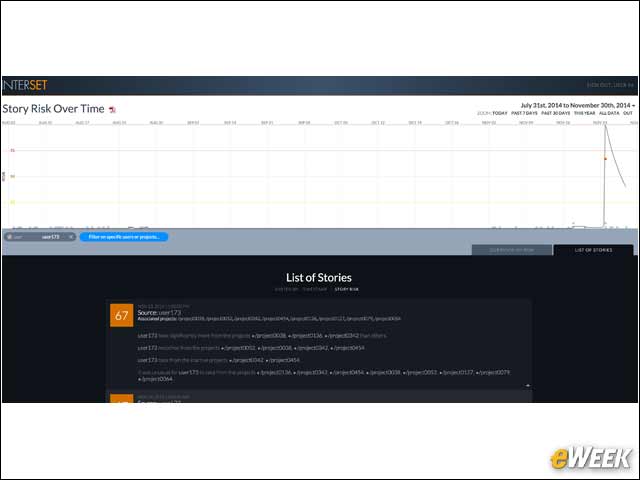640x480 pixels.
Task: Zoom the chart to PAST 7 DAYS
Action: (524, 113)
